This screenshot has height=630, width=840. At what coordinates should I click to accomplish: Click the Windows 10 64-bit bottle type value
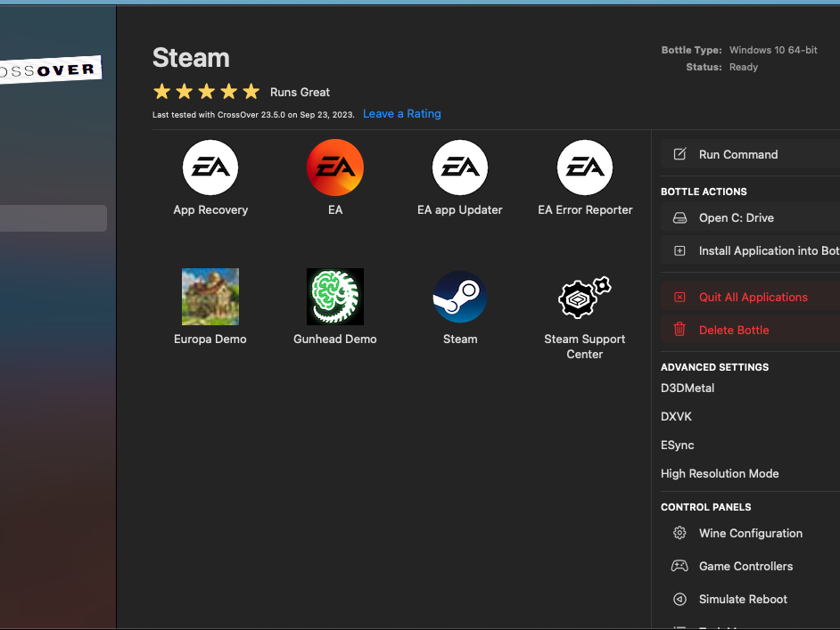click(x=773, y=50)
